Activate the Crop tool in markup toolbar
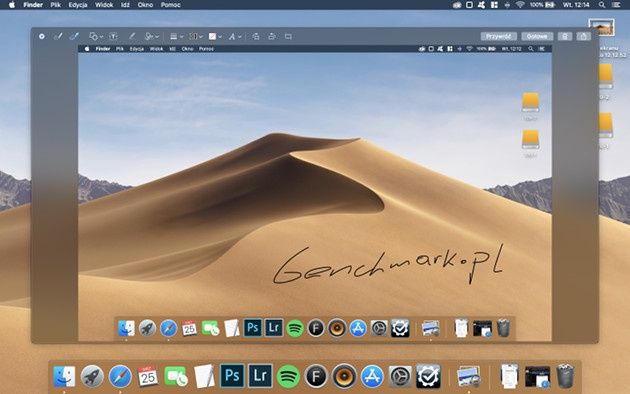Image resolution: width=630 pixels, height=394 pixels. 288,37
